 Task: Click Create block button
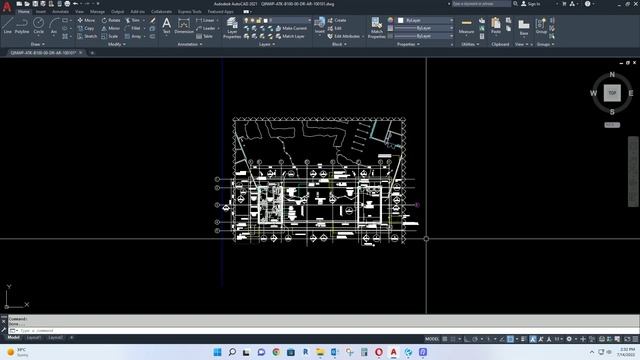pyautogui.click(x=337, y=20)
